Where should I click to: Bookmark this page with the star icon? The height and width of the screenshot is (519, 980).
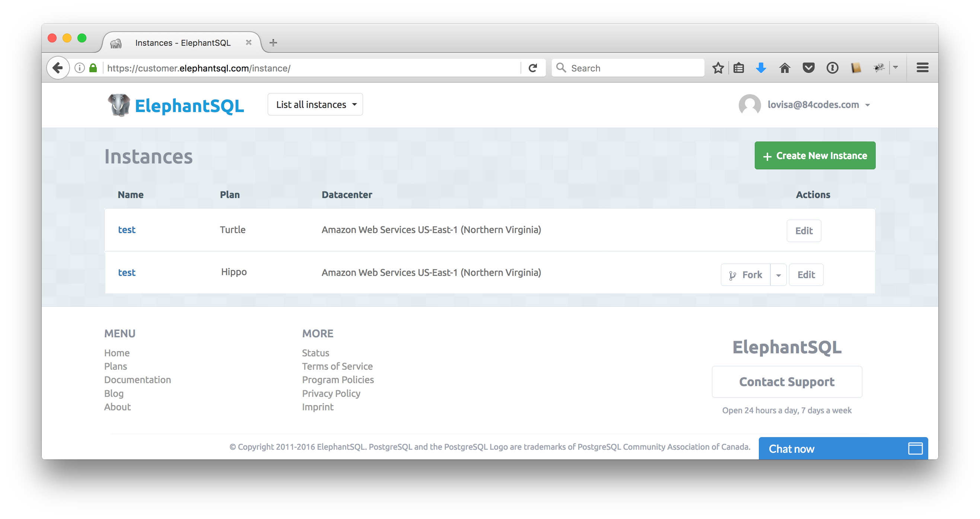point(718,68)
